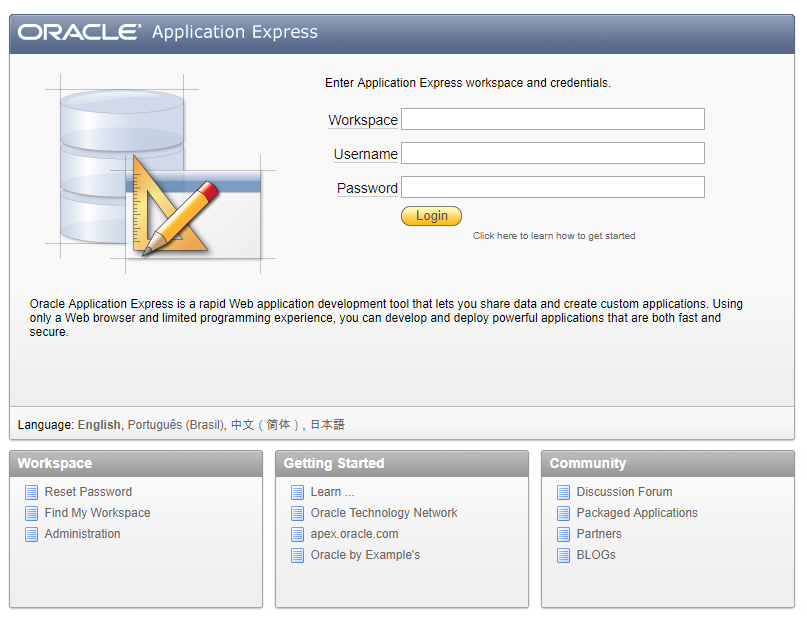
Task: Click the Workspace panel header at bottom
Action: [136, 464]
